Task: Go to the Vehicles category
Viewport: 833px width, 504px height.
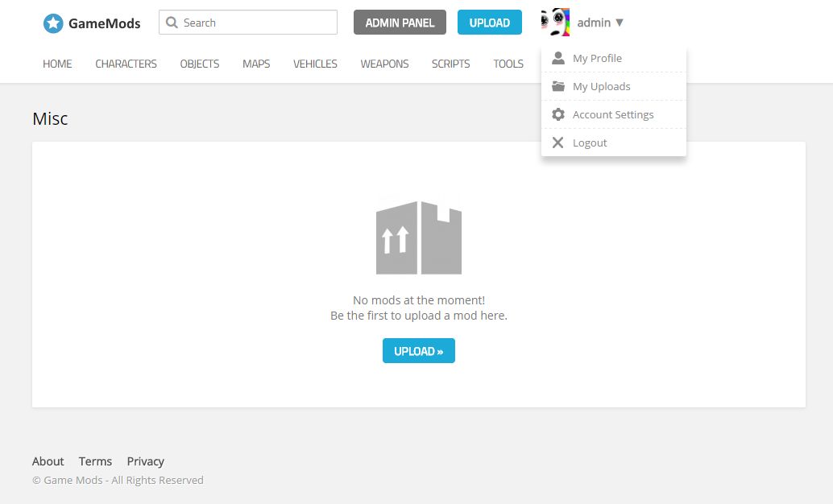Action: point(315,64)
